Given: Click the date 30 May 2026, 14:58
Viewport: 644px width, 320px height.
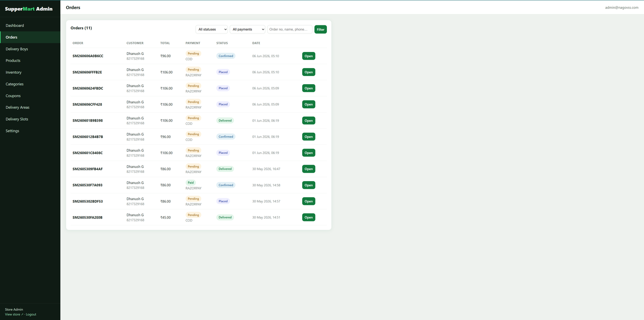Looking at the screenshot, I should point(266,185).
